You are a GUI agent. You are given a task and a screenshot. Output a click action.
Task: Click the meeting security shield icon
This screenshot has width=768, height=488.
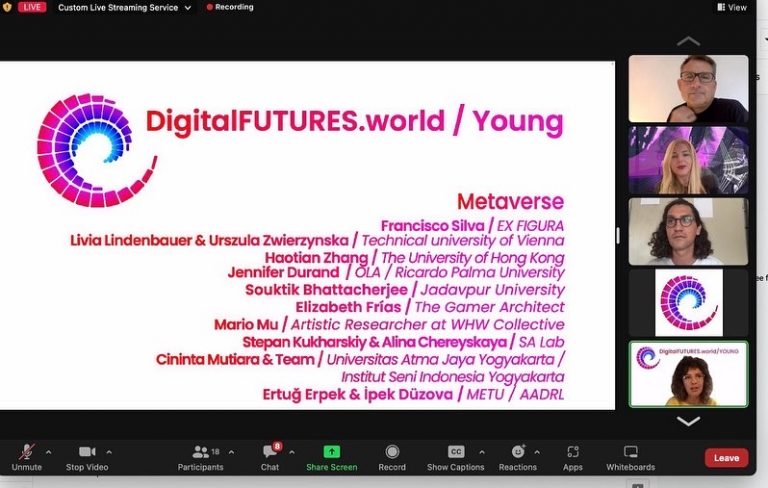point(7,7)
